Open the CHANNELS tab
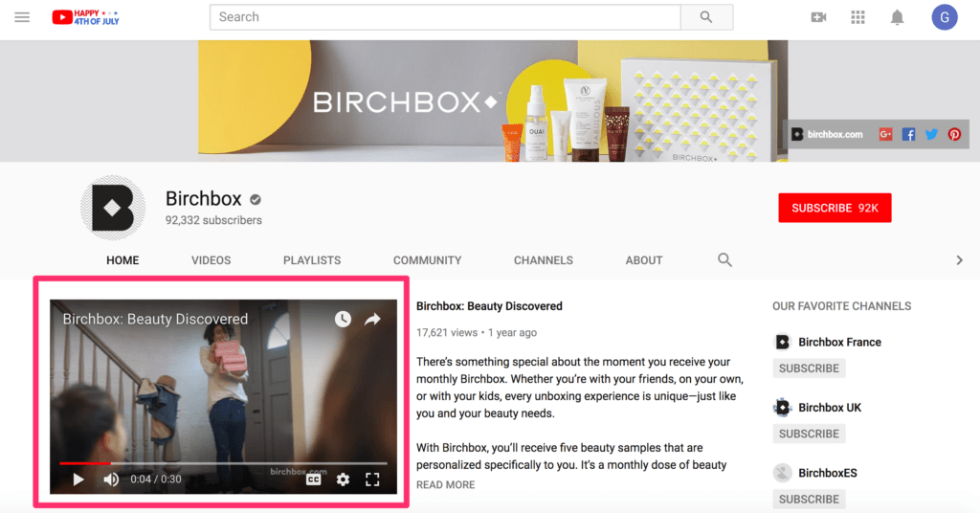The width and height of the screenshot is (980, 513). [544, 260]
